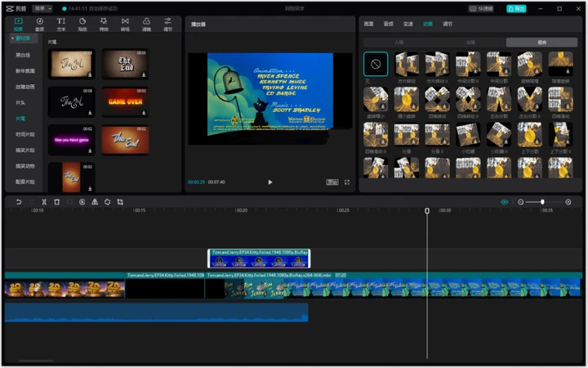Image resolution: width=588 pixels, height=368 pixels.
Task: Switch to the 入场 animation tab
Action: click(x=399, y=42)
